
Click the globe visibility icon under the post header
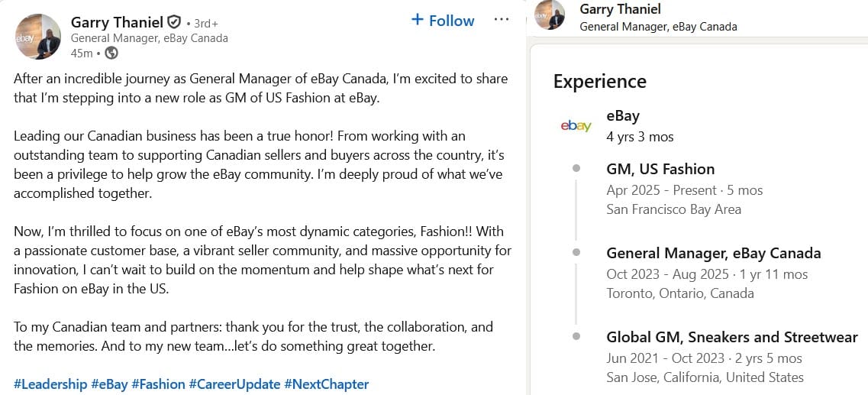pyautogui.click(x=111, y=53)
